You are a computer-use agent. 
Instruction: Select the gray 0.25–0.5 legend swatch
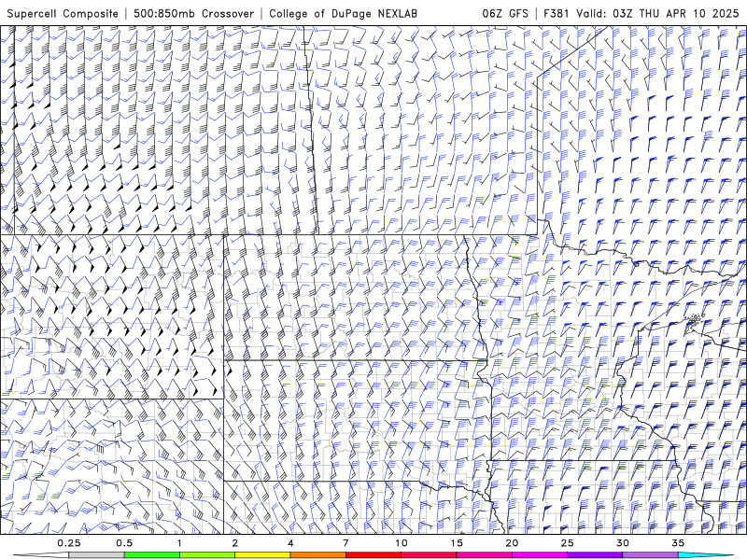[97, 555]
